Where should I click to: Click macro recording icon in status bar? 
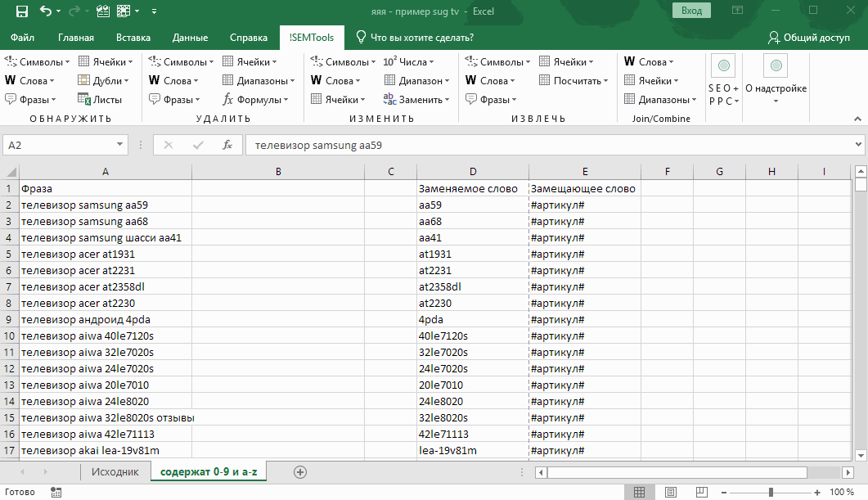tap(56, 492)
